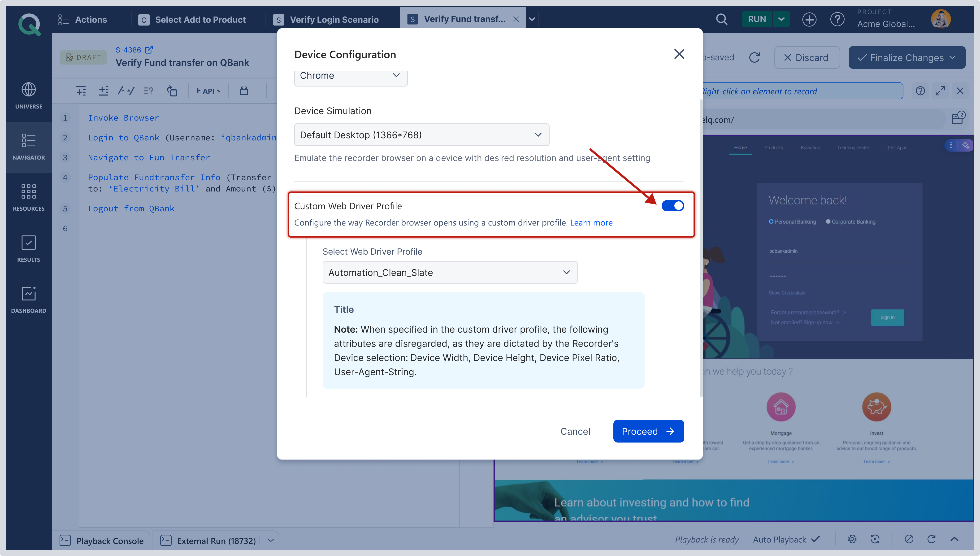
Task: Click the search magnifier icon in header
Action: coord(722,19)
